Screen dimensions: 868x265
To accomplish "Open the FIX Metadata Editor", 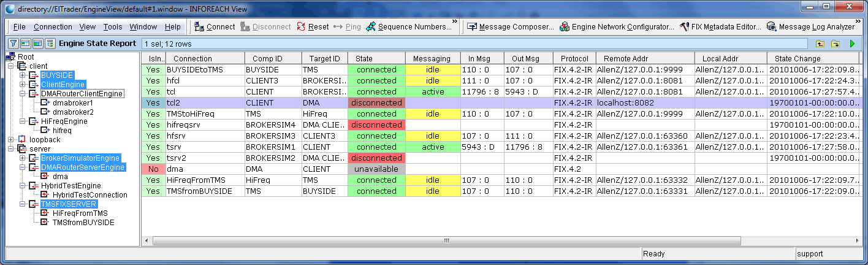I will tap(720, 27).
